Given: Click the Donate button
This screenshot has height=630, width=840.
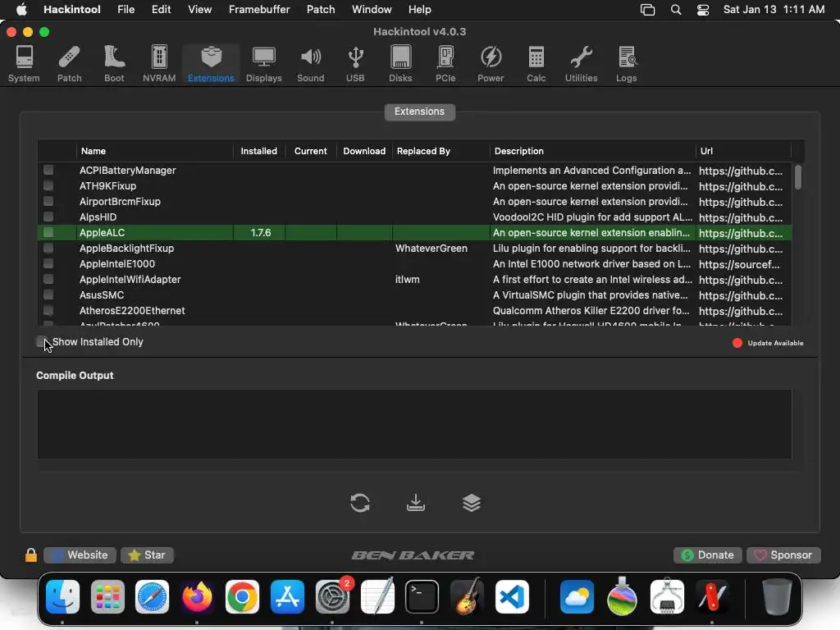Looking at the screenshot, I should click(x=707, y=555).
